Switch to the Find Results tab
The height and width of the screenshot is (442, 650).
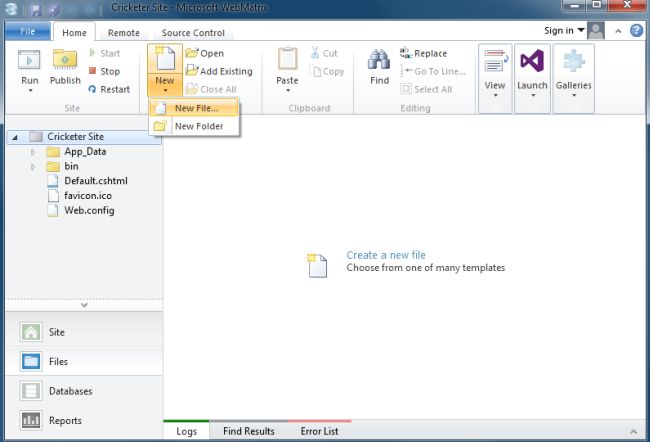tap(249, 431)
